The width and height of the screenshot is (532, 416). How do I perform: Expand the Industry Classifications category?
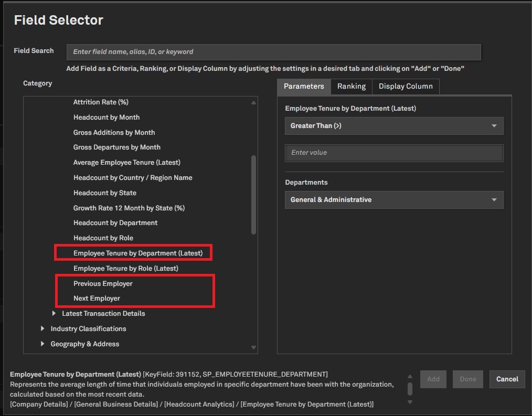(x=42, y=328)
